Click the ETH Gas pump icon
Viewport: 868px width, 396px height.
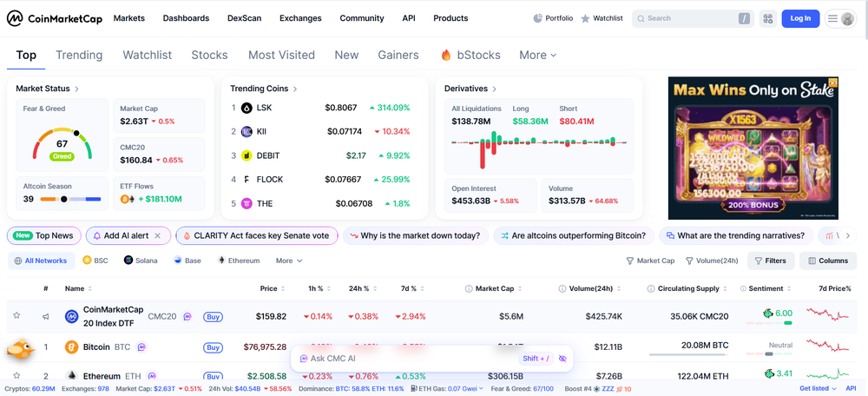[414, 389]
